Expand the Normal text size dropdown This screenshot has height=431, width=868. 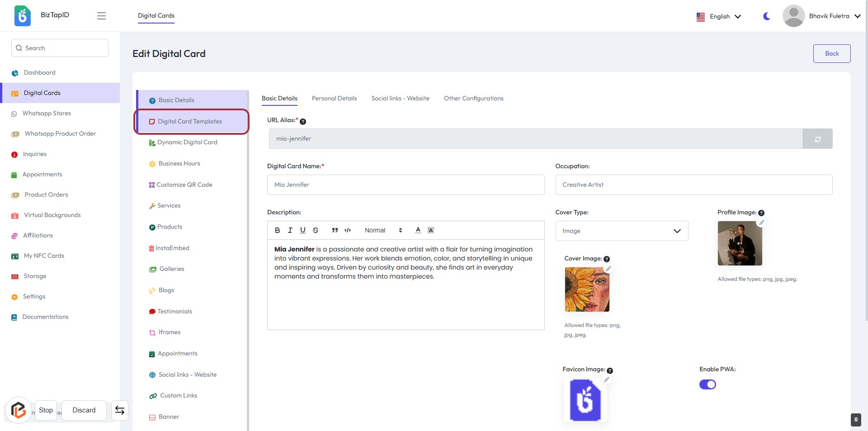383,230
